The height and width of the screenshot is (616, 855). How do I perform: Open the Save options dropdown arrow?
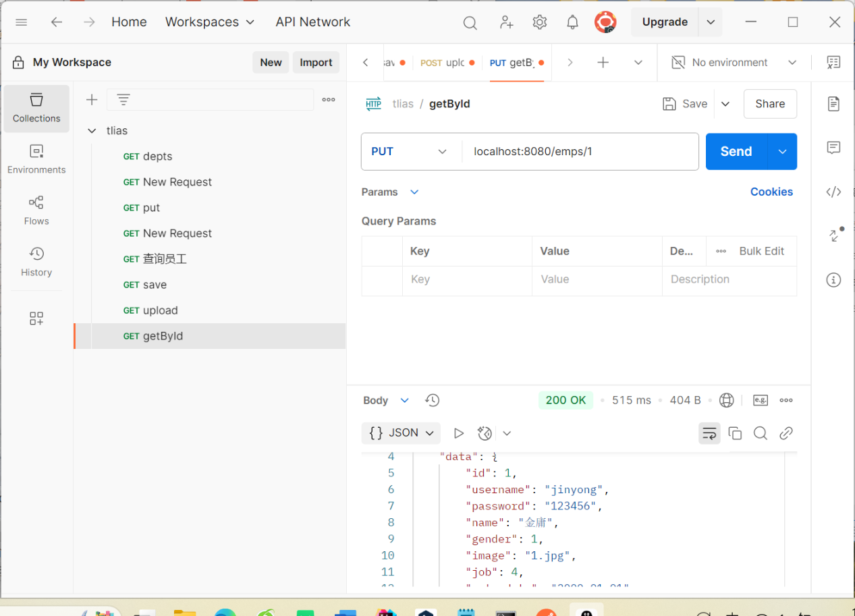[725, 104]
